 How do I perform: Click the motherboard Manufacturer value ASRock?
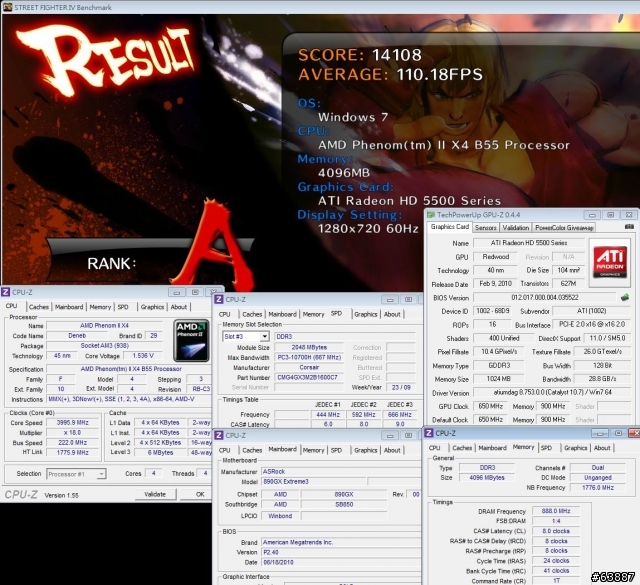click(341, 472)
